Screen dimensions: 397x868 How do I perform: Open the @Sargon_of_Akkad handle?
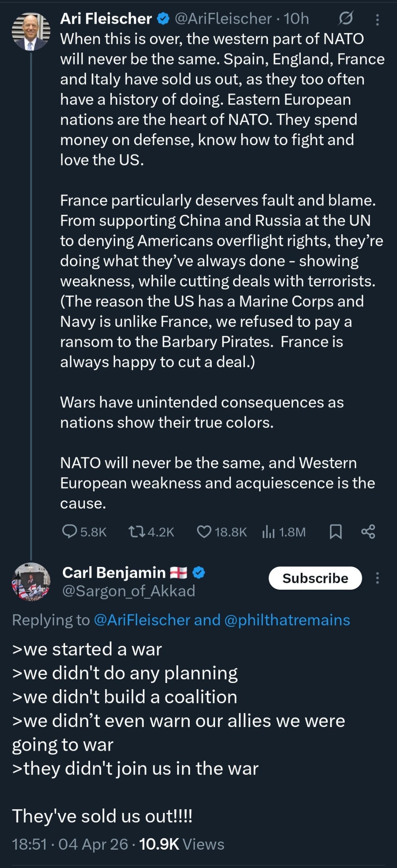(x=129, y=591)
